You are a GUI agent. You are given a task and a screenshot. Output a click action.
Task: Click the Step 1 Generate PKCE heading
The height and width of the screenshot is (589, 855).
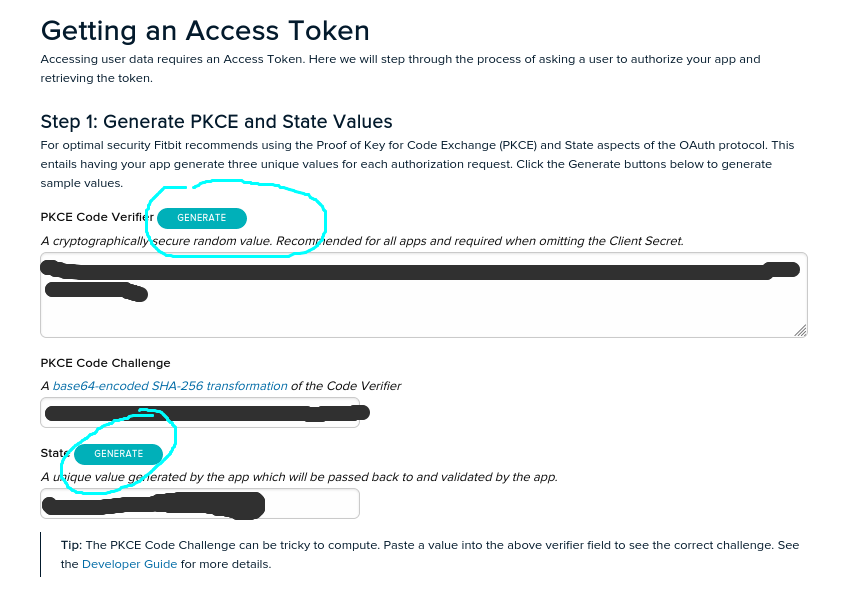click(x=216, y=122)
